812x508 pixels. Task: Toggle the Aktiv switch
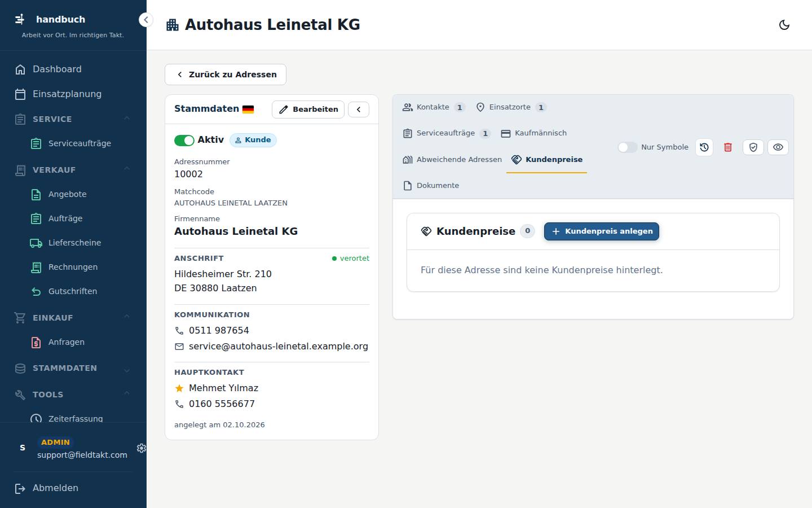[184, 141]
